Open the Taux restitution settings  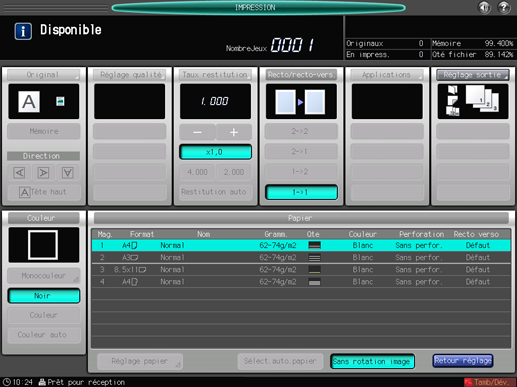click(215, 75)
